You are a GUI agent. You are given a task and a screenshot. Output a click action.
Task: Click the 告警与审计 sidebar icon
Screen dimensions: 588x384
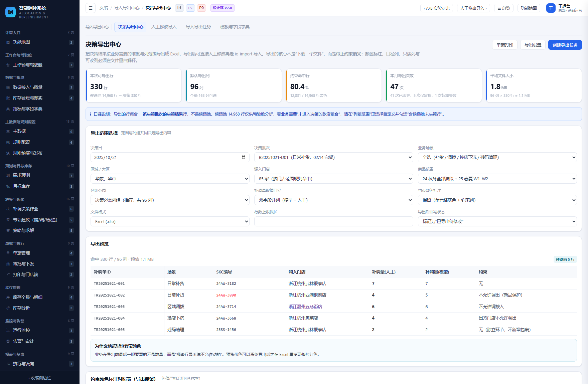point(8,342)
